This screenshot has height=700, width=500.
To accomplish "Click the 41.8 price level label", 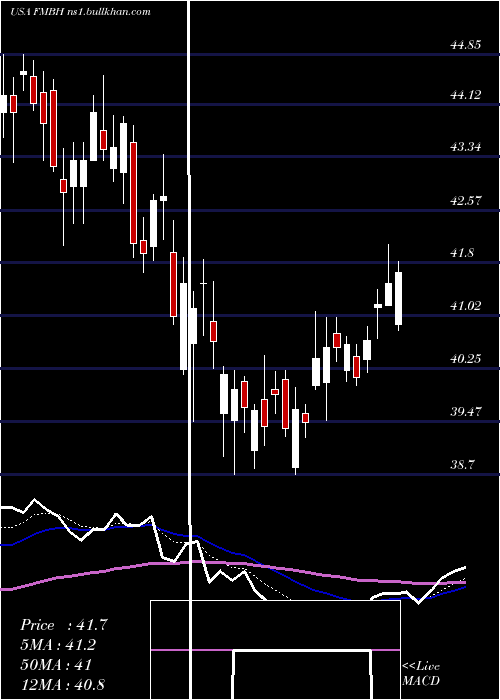I will click(462, 253).
